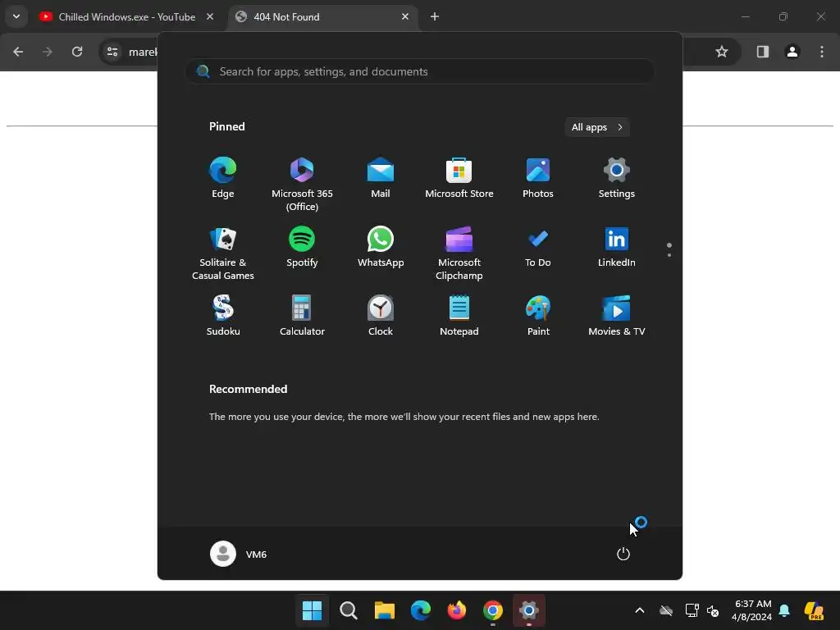The height and width of the screenshot is (630, 840).
Task: Close the 404 Not Found tab
Action: click(405, 17)
